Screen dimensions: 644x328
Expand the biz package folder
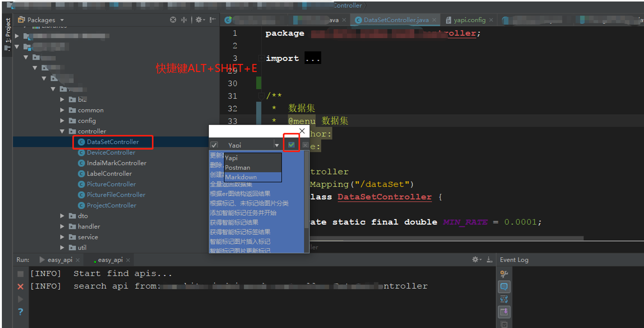coord(62,99)
